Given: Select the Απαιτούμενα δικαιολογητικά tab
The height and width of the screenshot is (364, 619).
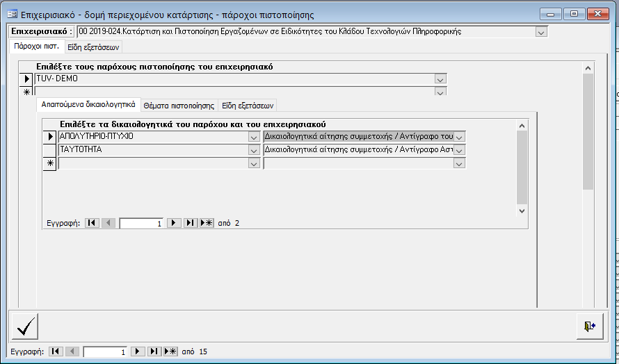Looking at the screenshot, I should click(87, 105).
